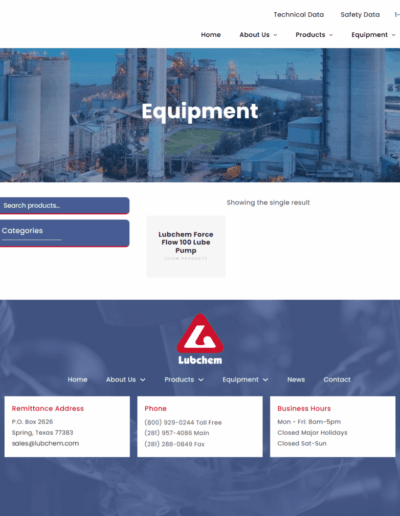
Task: Click the sales@lubchem.com email address
Action: 45,444
